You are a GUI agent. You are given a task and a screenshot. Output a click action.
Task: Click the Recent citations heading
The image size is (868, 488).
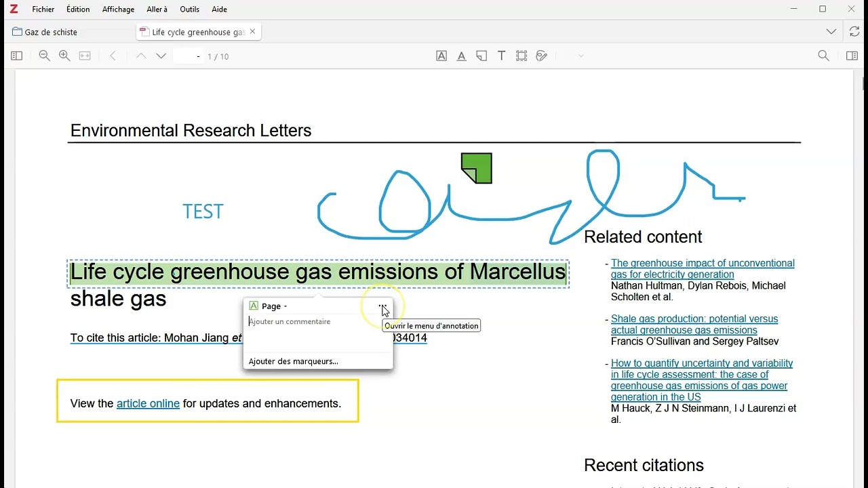point(644,465)
